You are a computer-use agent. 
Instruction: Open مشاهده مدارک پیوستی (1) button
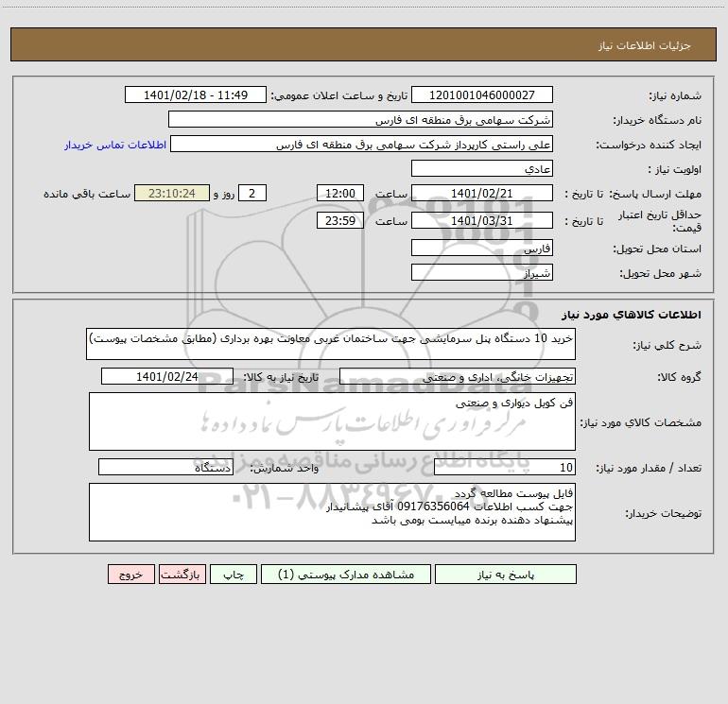[x=346, y=575]
